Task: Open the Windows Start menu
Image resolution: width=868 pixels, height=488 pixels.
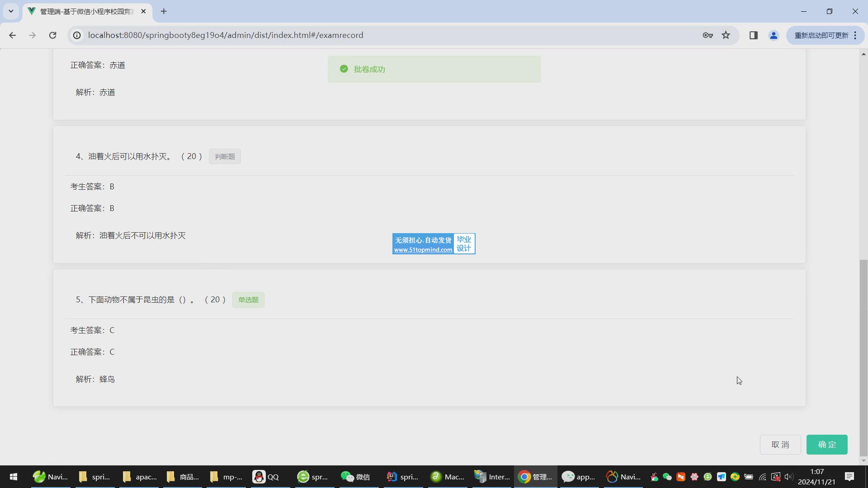Action: pyautogui.click(x=13, y=477)
